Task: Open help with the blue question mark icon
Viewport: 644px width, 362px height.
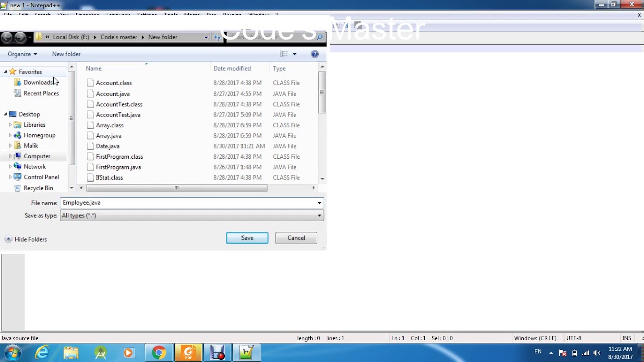Action: (x=315, y=54)
